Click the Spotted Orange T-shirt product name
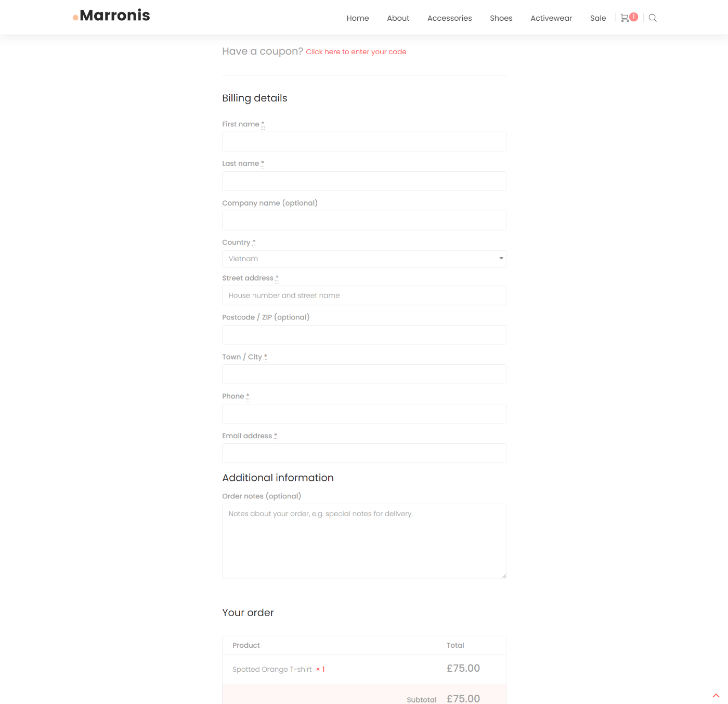728x704 pixels. tap(271, 669)
